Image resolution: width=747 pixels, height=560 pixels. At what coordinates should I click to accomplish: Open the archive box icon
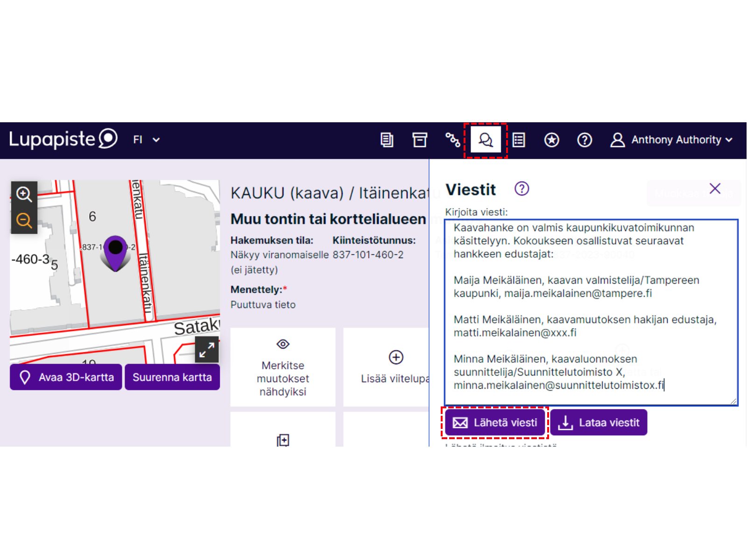coord(420,140)
